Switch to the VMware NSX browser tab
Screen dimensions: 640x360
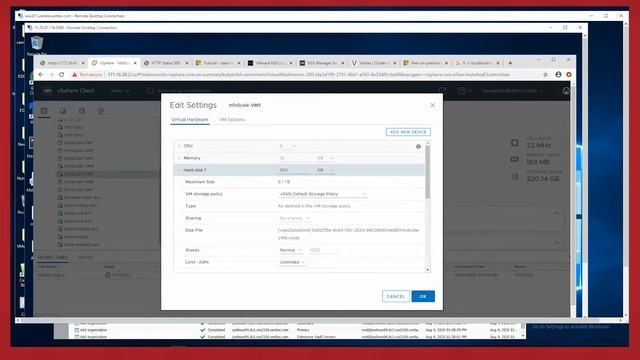pyautogui.click(x=269, y=63)
